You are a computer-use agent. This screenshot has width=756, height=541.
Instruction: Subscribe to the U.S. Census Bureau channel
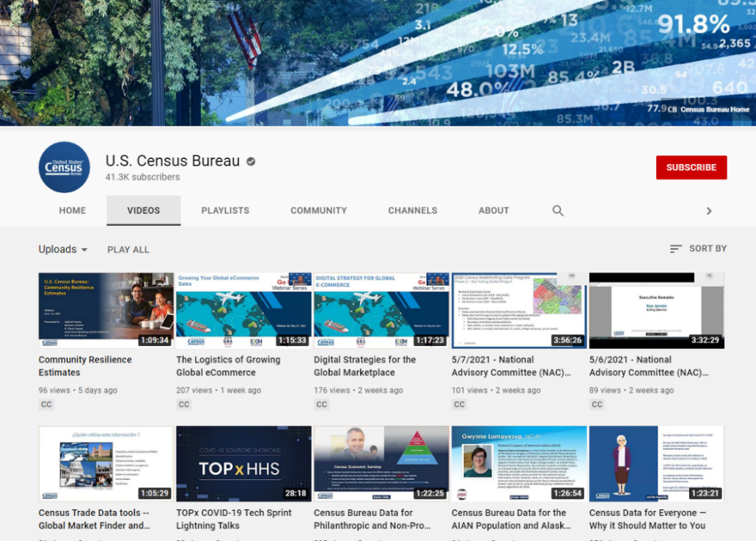click(691, 168)
